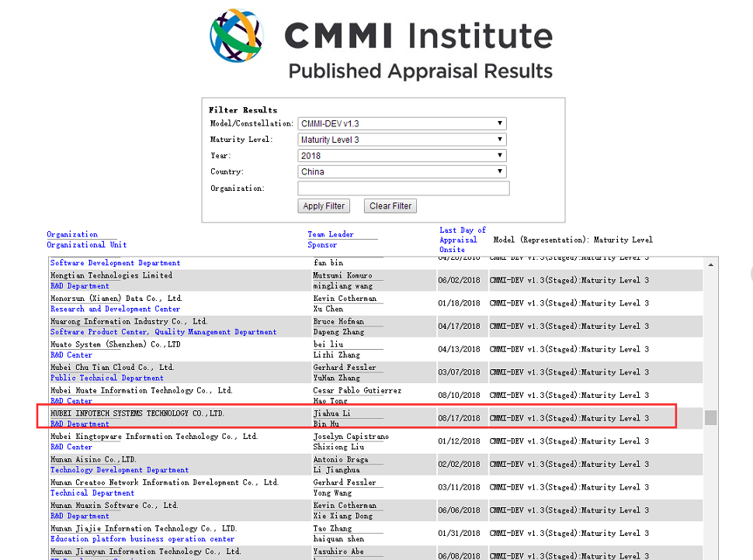Click team leader Bruce Hofman

338,322
